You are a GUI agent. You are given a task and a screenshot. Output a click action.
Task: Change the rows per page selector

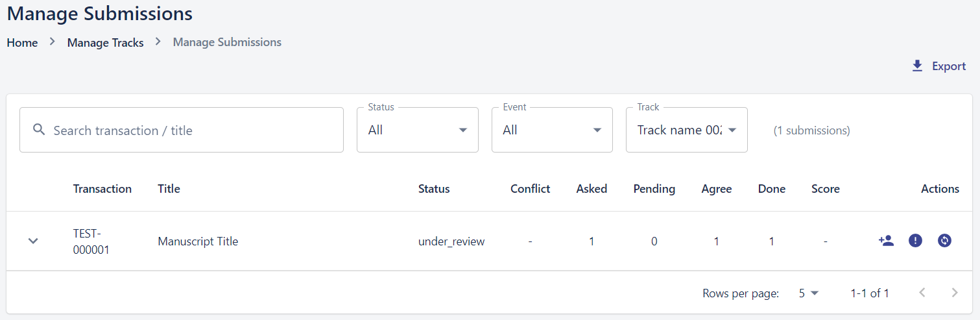click(x=809, y=293)
